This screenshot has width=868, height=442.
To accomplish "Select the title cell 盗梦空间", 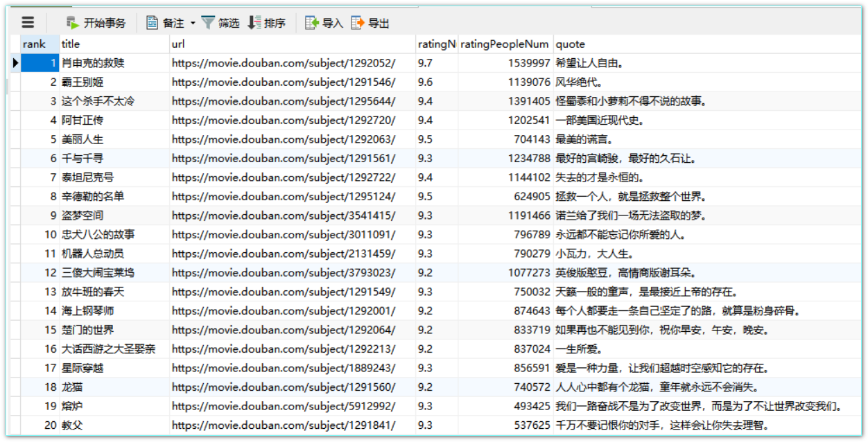I will pyautogui.click(x=114, y=215).
